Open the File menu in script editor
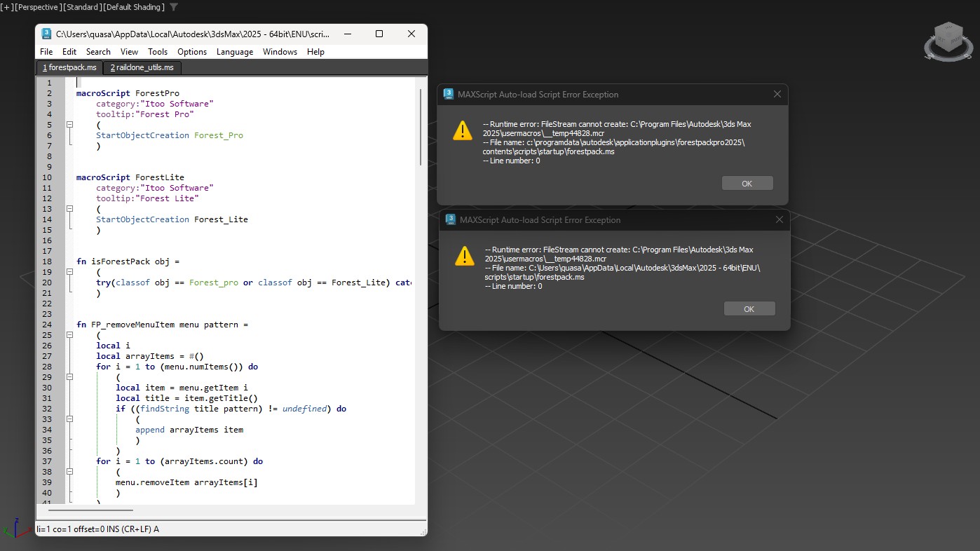Image resolution: width=980 pixels, height=551 pixels. point(46,52)
